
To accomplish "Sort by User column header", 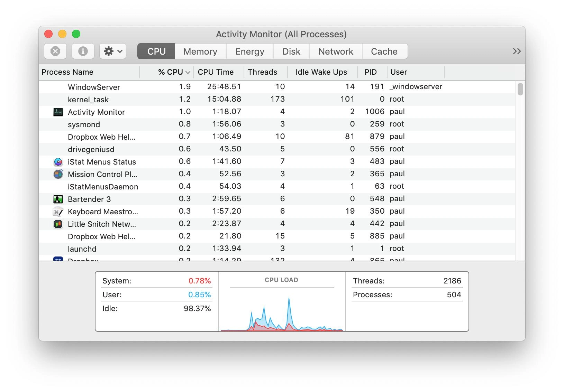I will (x=416, y=72).
